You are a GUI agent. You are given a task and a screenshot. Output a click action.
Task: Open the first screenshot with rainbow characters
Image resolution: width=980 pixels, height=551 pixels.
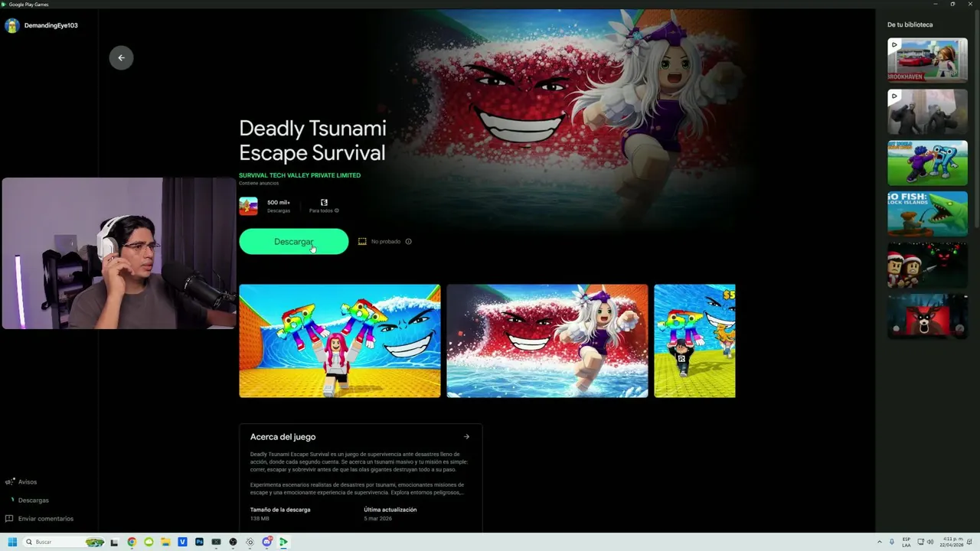[x=339, y=341]
